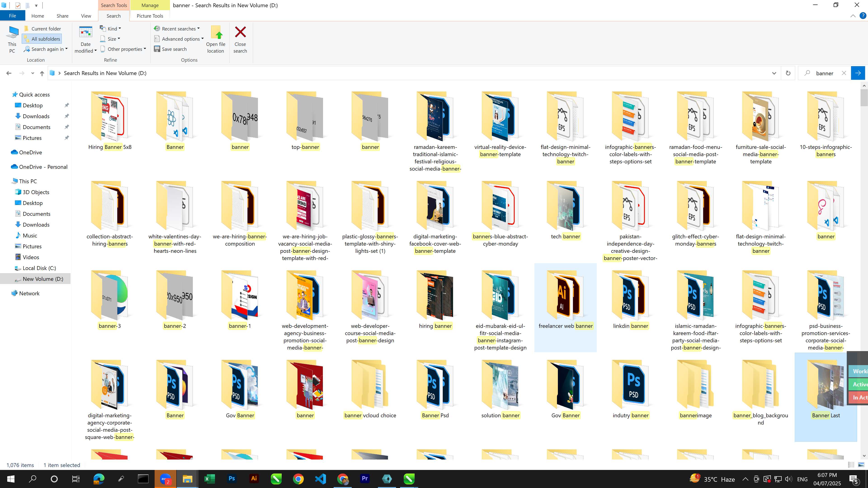
Task: Open Downloads under Quick access
Action: pos(36,116)
